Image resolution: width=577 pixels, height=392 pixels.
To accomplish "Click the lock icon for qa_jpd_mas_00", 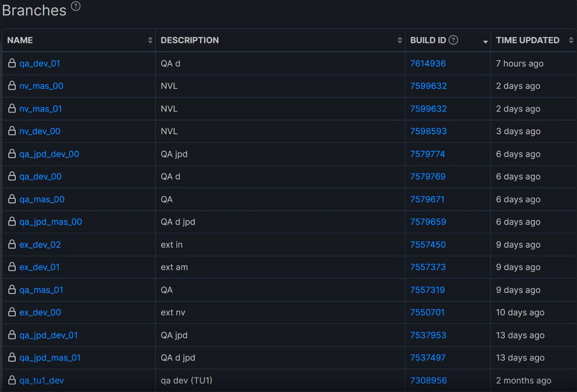I will tap(12, 222).
